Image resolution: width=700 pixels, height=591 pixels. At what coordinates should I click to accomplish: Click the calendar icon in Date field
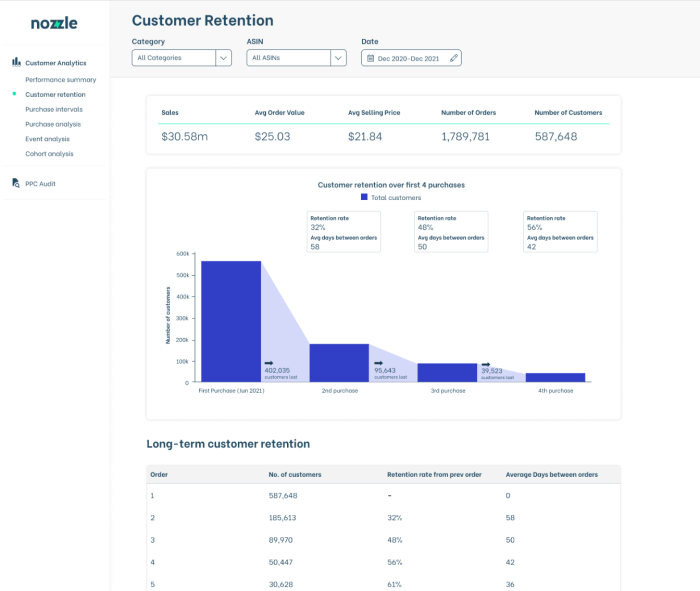pyautogui.click(x=371, y=58)
